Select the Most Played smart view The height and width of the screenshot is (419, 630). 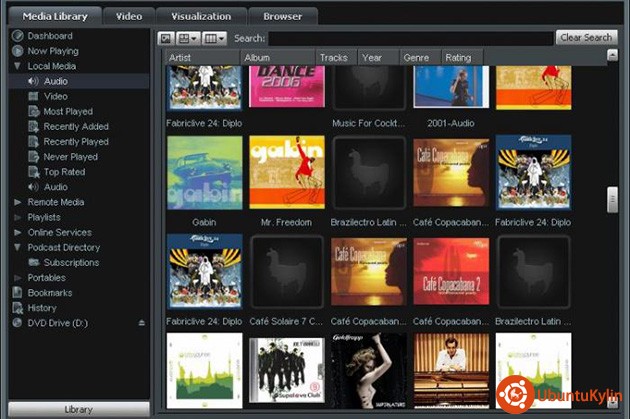click(68, 112)
